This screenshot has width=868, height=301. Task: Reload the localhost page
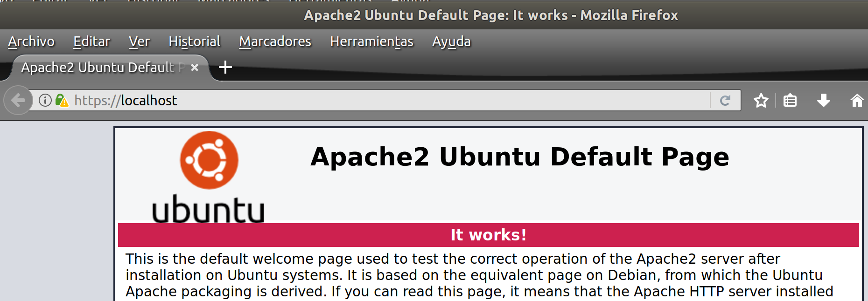tap(725, 100)
